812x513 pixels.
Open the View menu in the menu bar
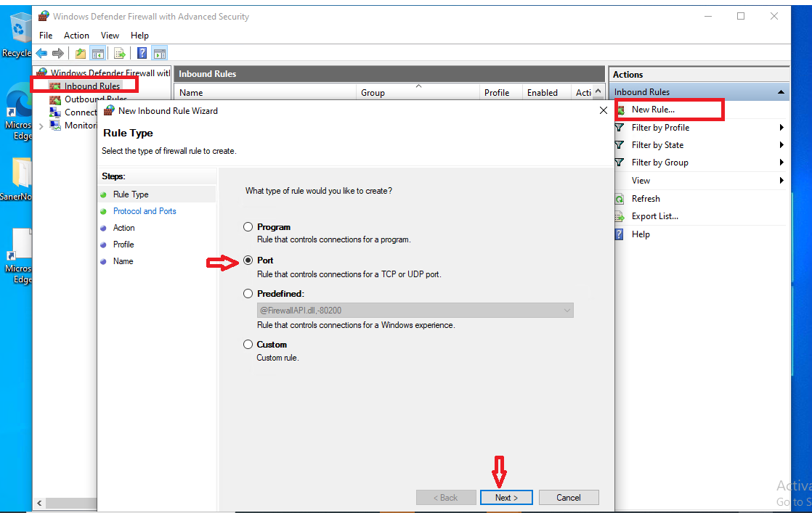point(110,35)
